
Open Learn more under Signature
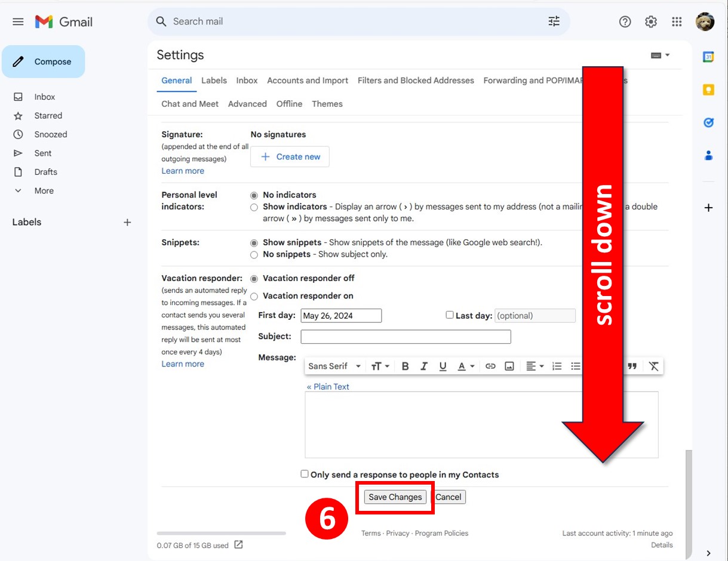(183, 171)
